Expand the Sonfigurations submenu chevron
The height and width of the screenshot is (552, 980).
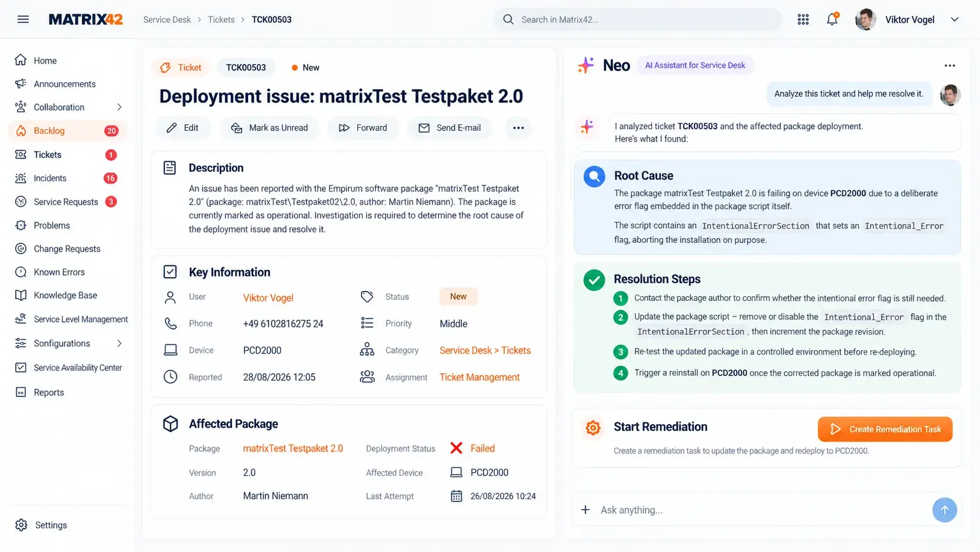[119, 343]
